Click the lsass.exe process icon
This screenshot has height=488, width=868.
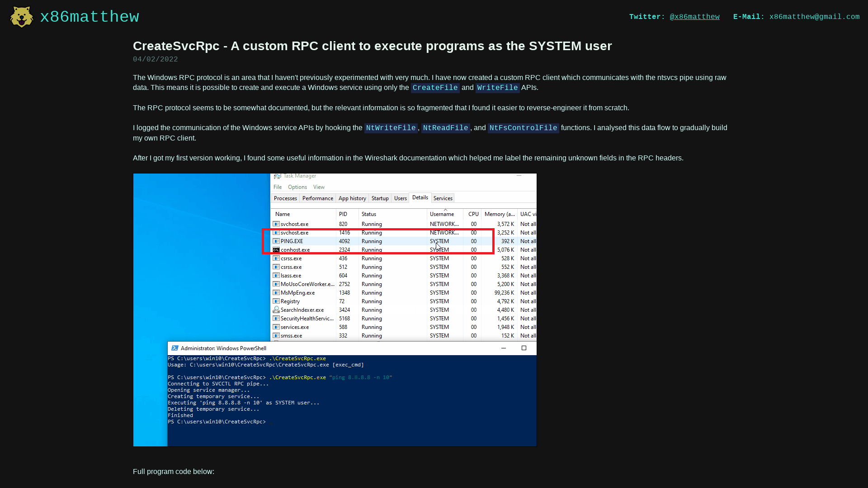click(276, 276)
